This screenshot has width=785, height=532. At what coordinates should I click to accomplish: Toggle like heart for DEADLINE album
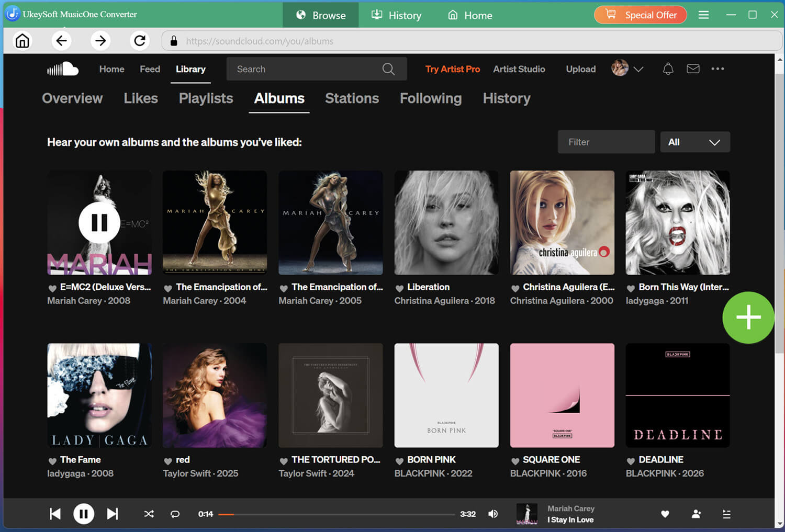(x=631, y=461)
